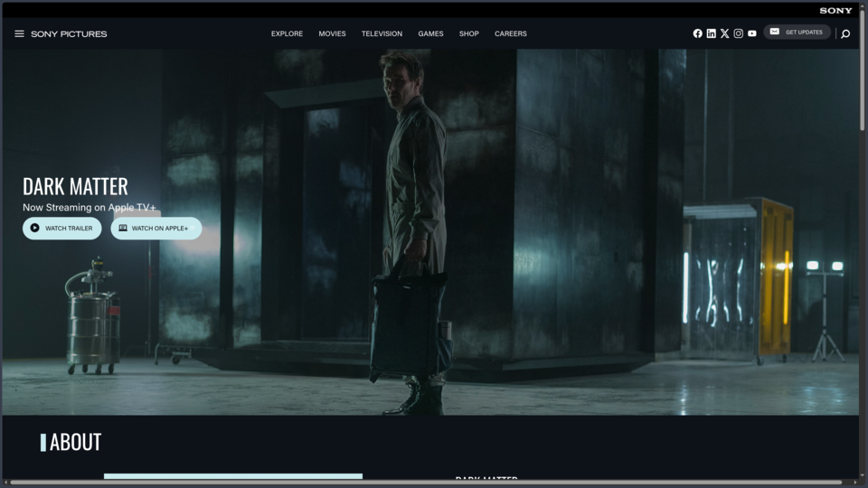This screenshot has width=868, height=488.
Task: Click the Watch Trailer button
Action: pyautogui.click(x=62, y=228)
